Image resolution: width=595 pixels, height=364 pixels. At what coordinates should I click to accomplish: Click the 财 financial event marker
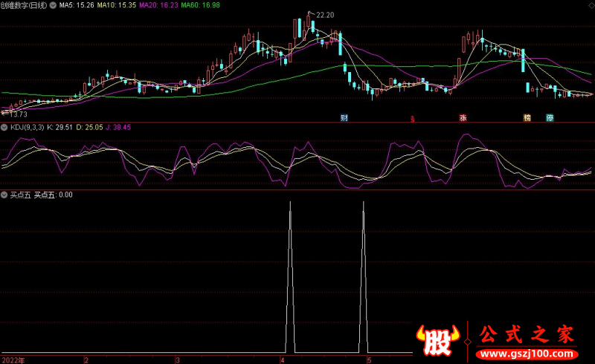[x=344, y=117]
